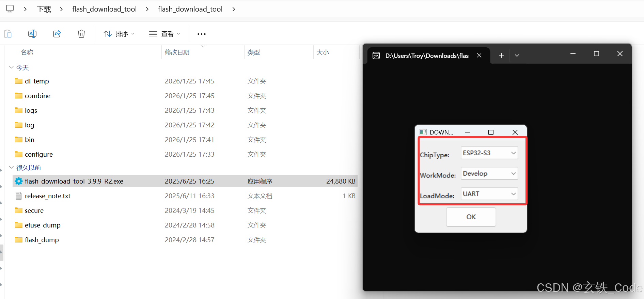Click the 应用程序 type cell
644x299 pixels.
(260, 181)
